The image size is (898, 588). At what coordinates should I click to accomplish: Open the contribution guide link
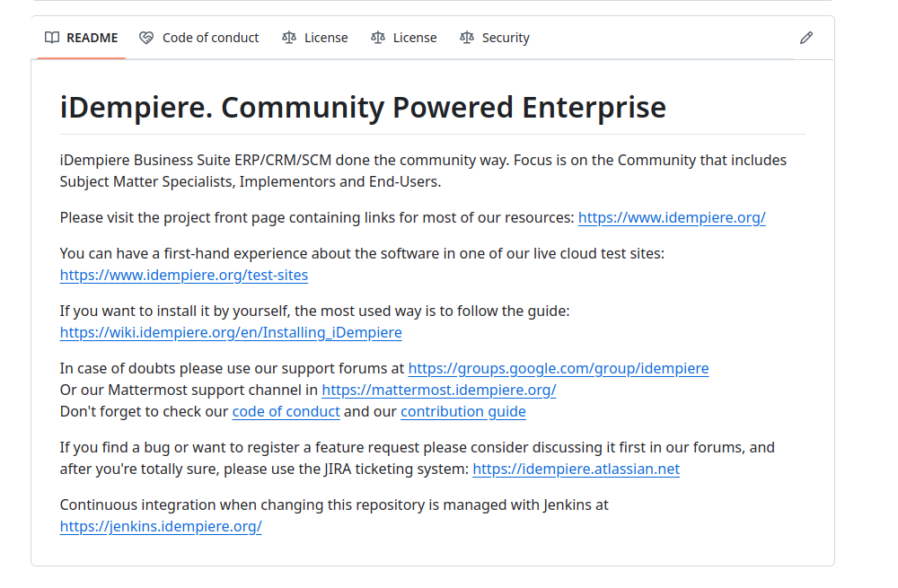coord(463,411)
